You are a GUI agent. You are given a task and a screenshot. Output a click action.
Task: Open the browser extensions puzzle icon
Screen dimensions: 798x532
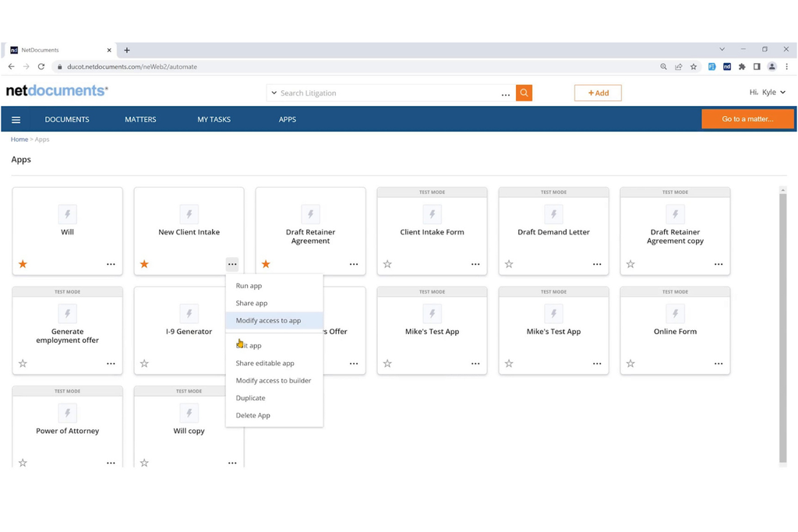[x=742, y=67]
